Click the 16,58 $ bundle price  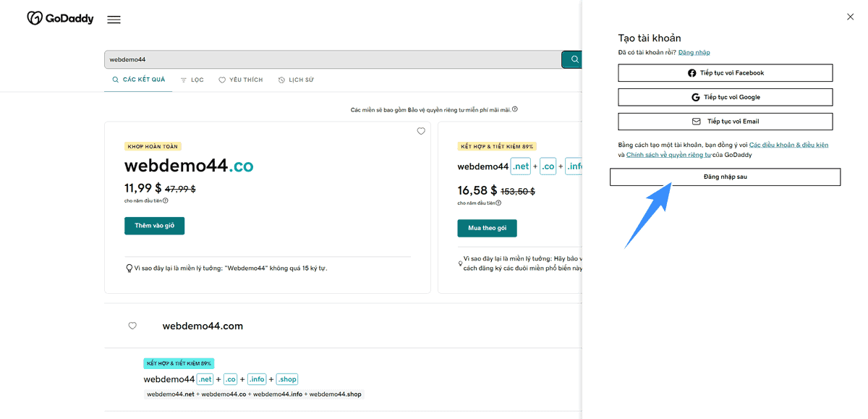[477, 191]
